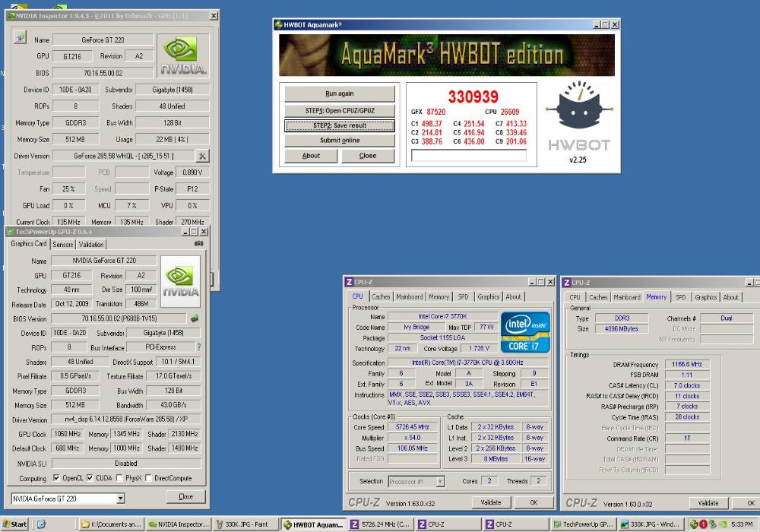Switch to the TechPowerUp GPU-Z taskbar item
Image resolution: width=760 pixels, height=532 pixels.
tap(584, 524)
